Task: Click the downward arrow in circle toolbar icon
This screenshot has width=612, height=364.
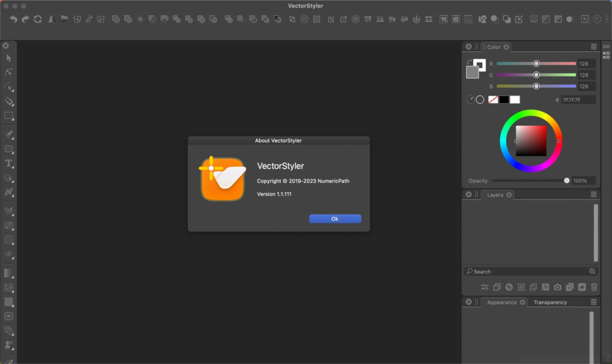Action: [x=417, y=19]
